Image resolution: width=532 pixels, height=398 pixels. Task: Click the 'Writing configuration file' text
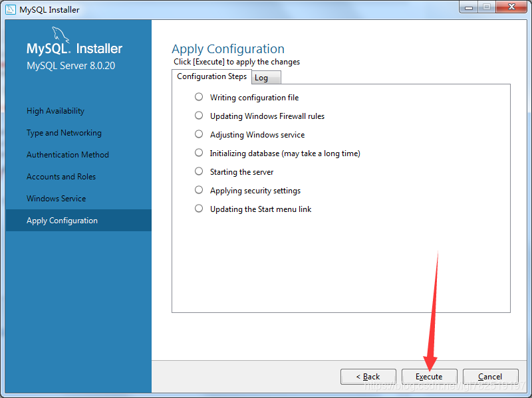254,98
